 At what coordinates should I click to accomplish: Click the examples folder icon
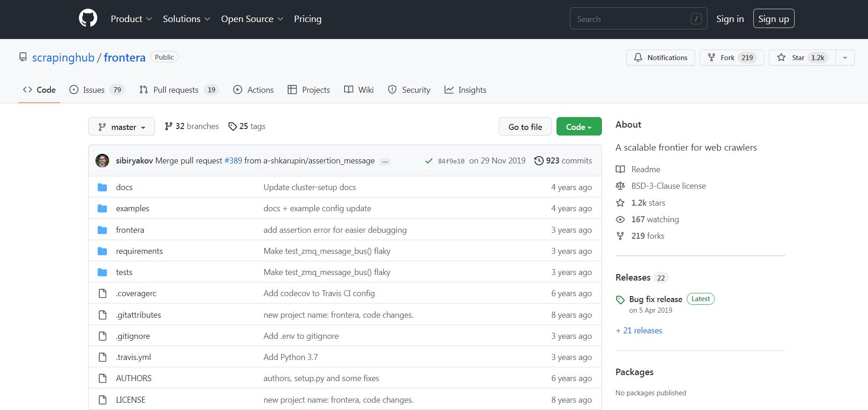click(x=102, y=208)
